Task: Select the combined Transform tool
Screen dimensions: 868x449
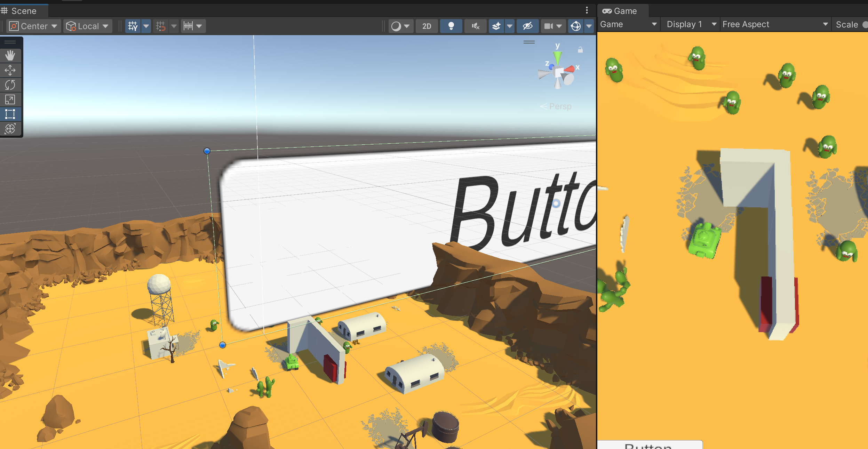Action: tap(10, 129)
